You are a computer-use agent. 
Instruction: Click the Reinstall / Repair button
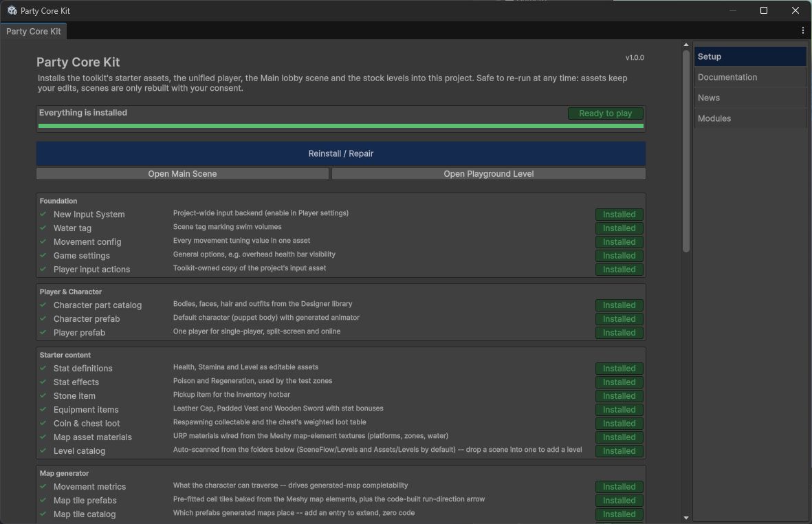click(341, 154)
